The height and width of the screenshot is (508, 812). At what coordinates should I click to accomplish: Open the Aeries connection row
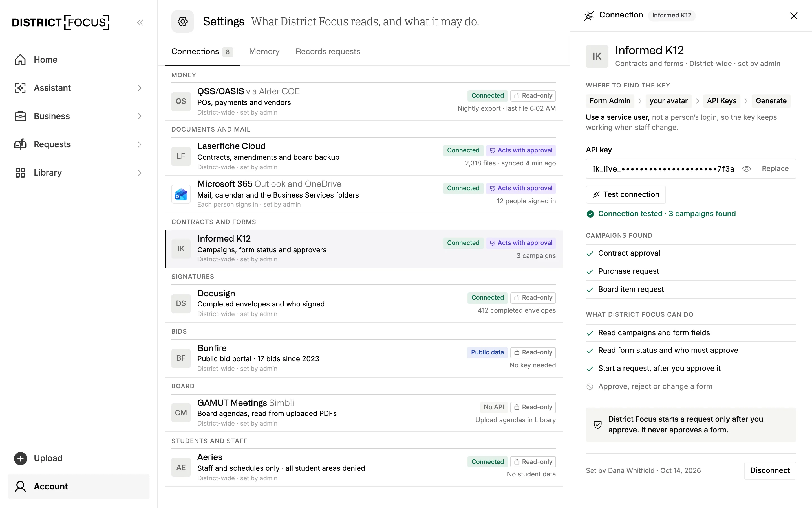click(x=364, y=467)
